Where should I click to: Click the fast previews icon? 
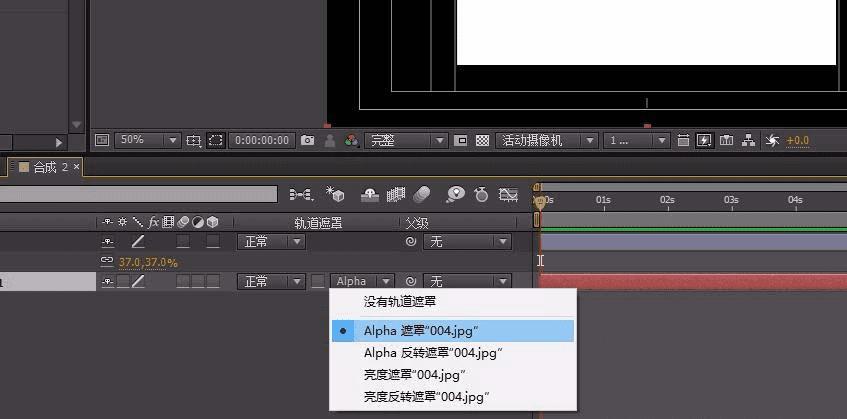[x=704, y=140]
